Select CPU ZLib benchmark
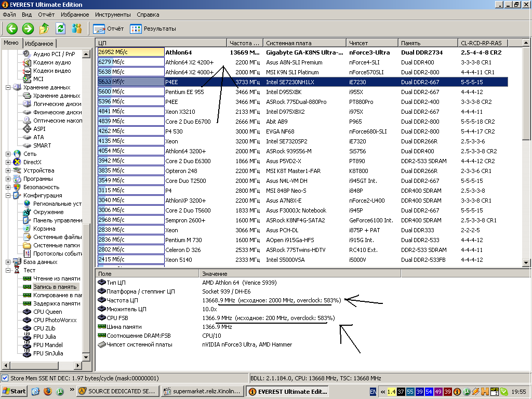This screenshot has height=399, width=532. (x=44, y=328)
